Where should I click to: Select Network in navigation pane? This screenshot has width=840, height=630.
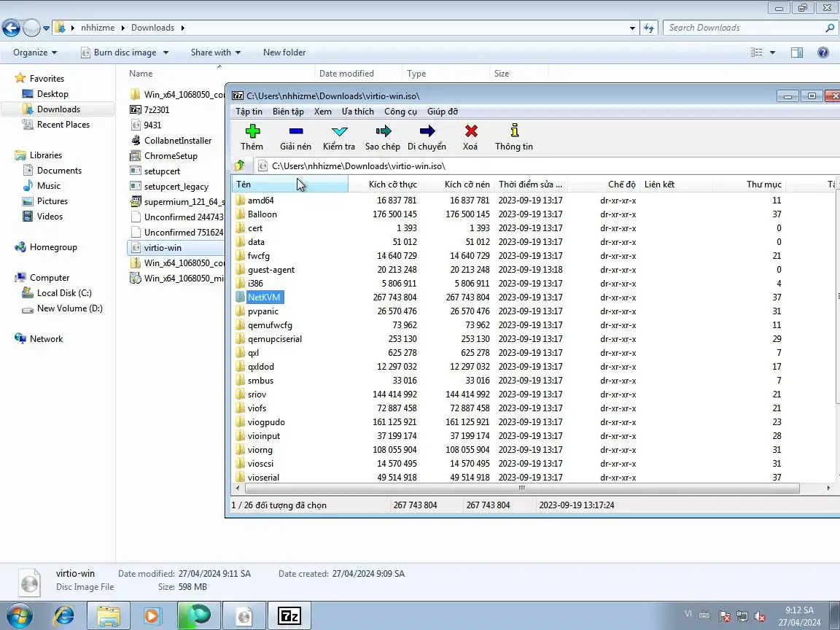click(x=46, y=339)
